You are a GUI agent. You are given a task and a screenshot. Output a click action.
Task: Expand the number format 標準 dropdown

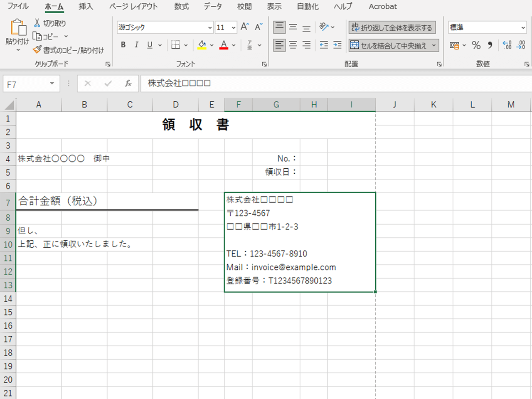pyautogui.click(x=523, y=27)
